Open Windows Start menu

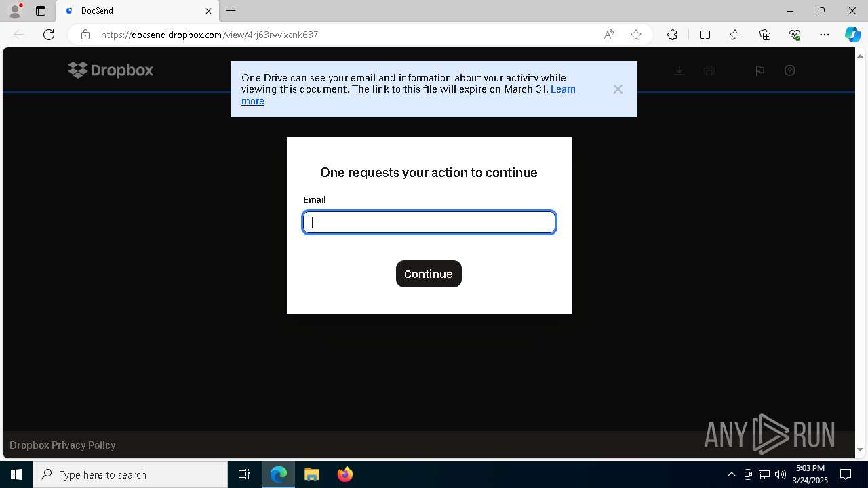coord(16,474)
